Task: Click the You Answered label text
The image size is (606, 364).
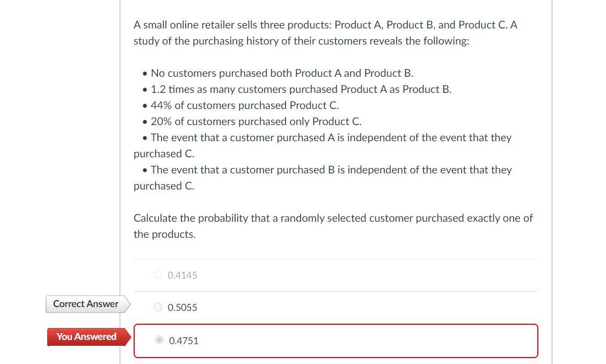Action: click(86, 337)
